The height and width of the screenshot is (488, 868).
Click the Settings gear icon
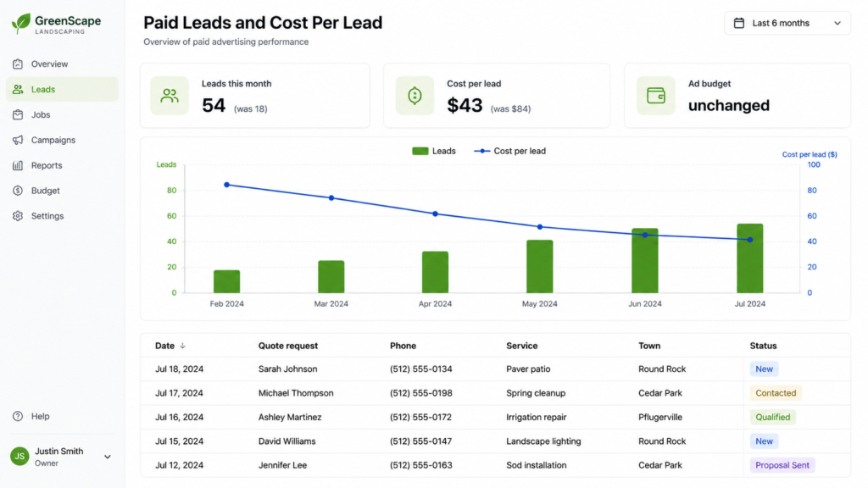[x=18, y=216]
